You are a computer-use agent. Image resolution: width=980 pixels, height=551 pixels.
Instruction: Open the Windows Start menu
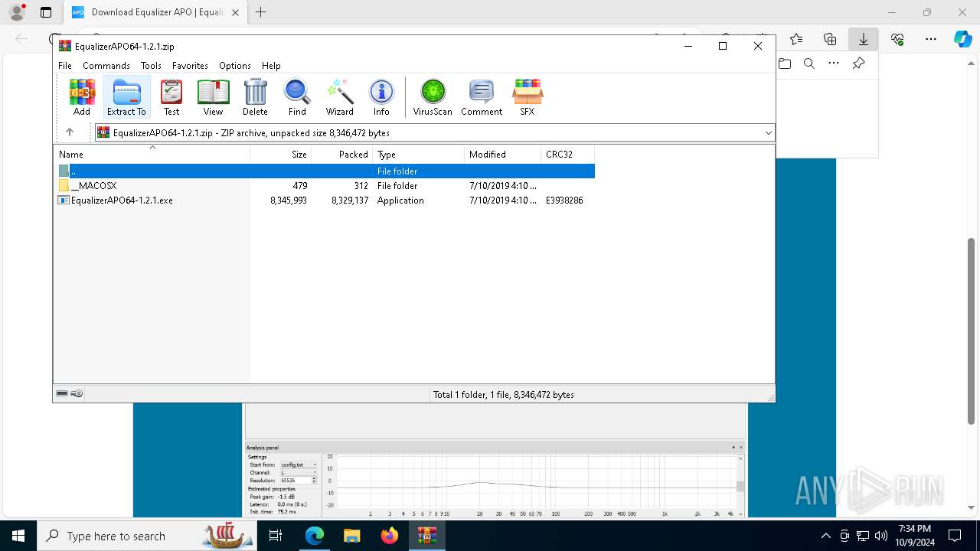pos(18,536)
